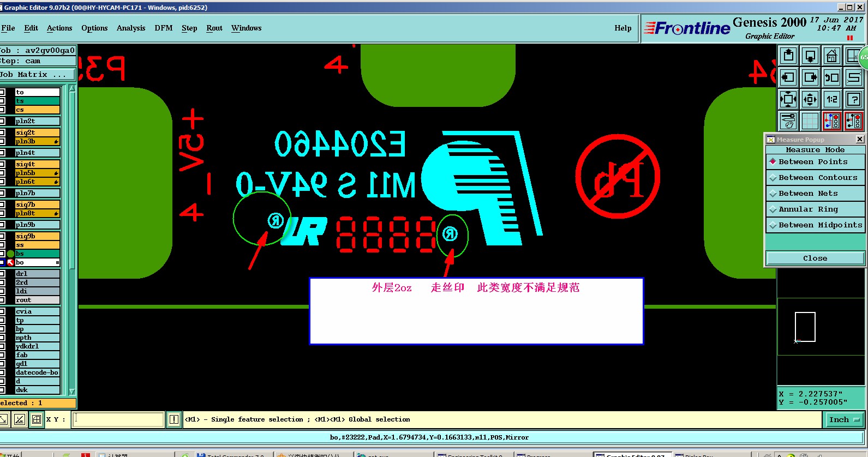Viewport: 868px width, 457px height.
Task: Select the 'ts' layer row
Action: pos(37,101)
